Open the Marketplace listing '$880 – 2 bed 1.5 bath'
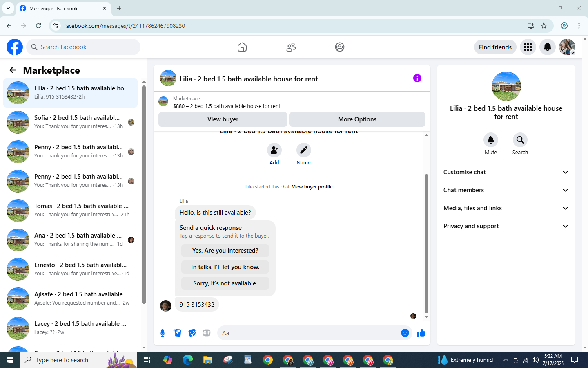Viewport: 588px width, 368px height. click(x=227, y=106)
